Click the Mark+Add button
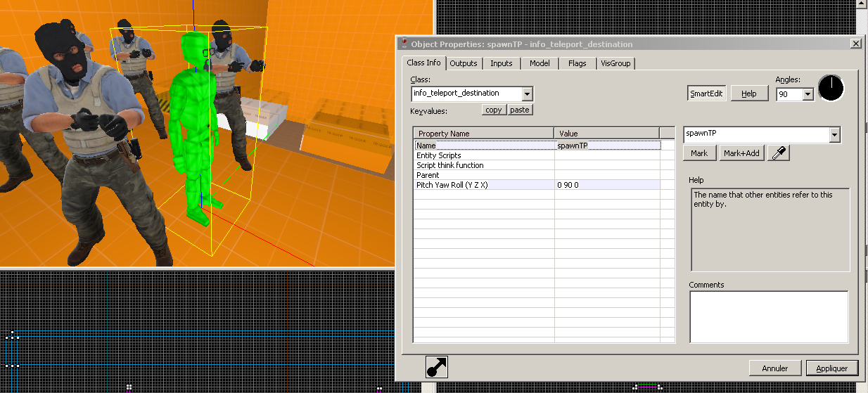 pyautogui.click(x=741, y=153)
